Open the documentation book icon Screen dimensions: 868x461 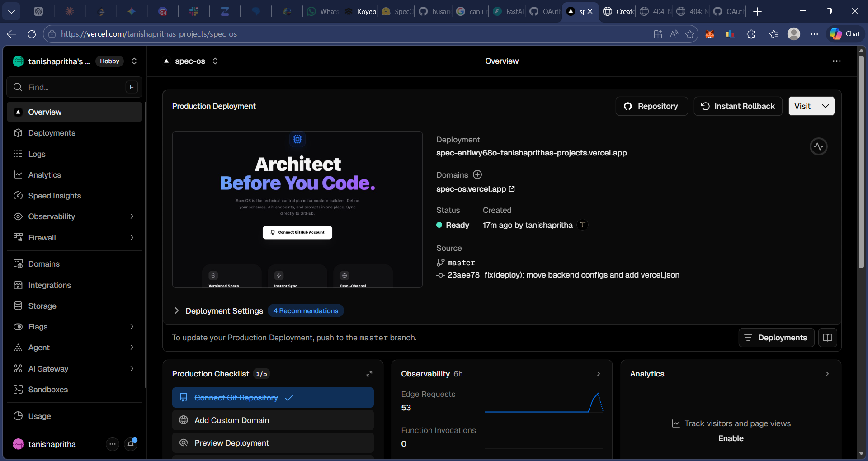[828, 338]
